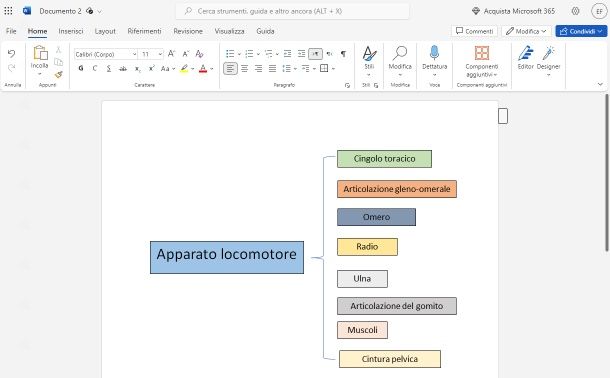Viewport: 610px width, 378px height.
Task: Click the decrease indent icon
Action: coord(287,54)
